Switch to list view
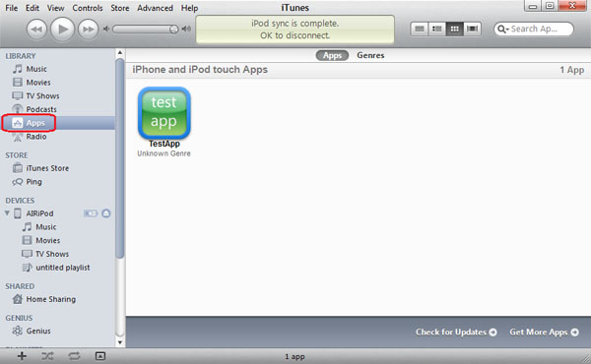Image resolution: width=591 pixels, height=364 pixels. click(420, 29)
